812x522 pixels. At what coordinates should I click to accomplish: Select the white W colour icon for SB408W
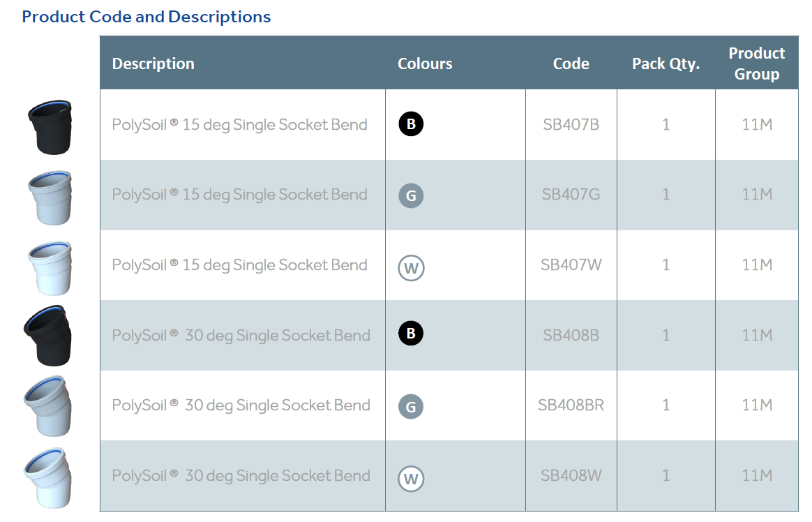tap(411, 479)
